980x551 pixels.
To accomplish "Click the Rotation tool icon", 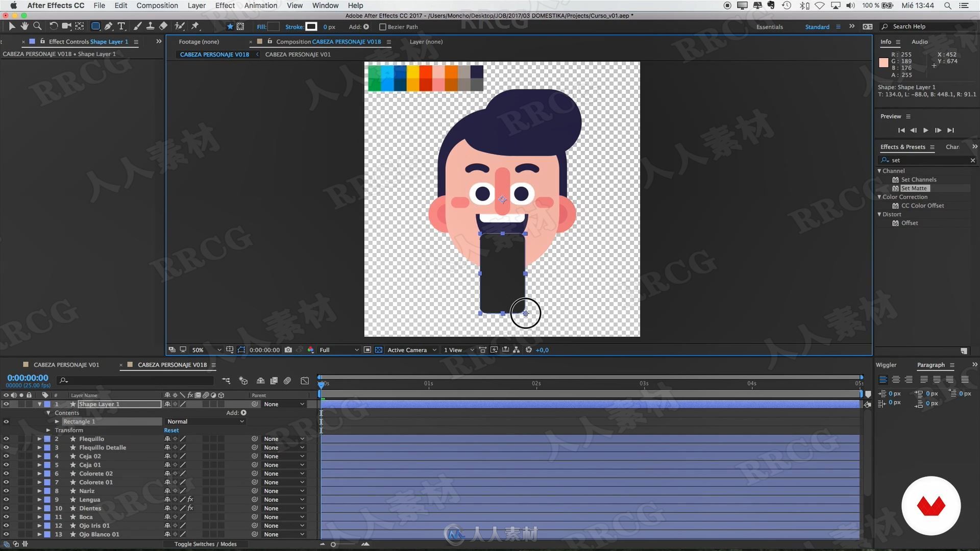I will pyautogui.click(x=54, y=26).
